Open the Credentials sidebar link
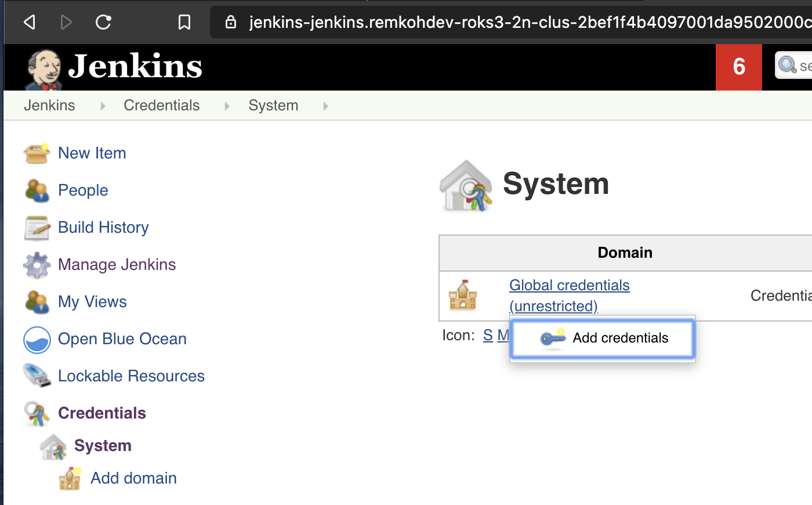Screen dimensions: 812x505 pos(102,413)
